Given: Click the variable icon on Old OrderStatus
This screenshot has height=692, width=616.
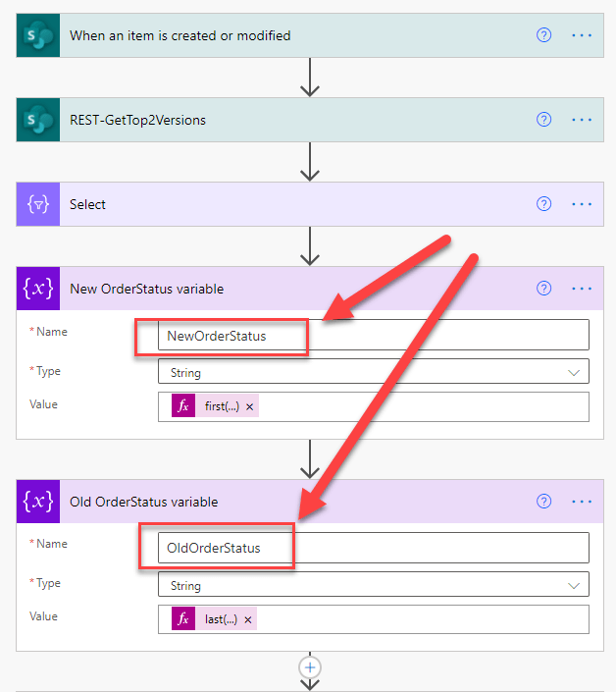Looking at the screenshot, I should point(38,502).
